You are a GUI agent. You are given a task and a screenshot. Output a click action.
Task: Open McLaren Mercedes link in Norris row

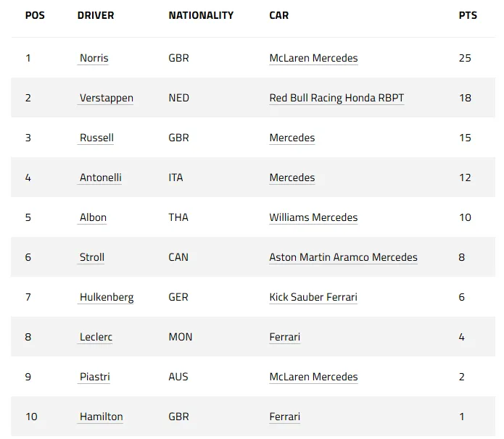(x=313, y=58)
